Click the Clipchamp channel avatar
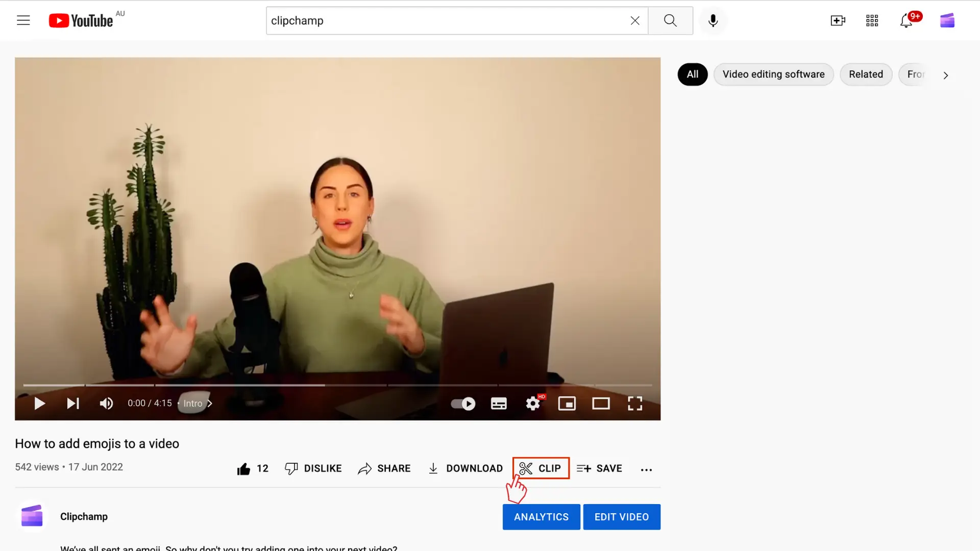The width and height of the screenshot is (980, 551). (x=31, y=516)
